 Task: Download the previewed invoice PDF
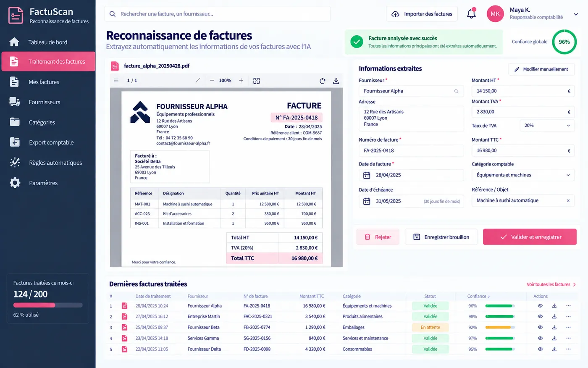pos(336,81)
